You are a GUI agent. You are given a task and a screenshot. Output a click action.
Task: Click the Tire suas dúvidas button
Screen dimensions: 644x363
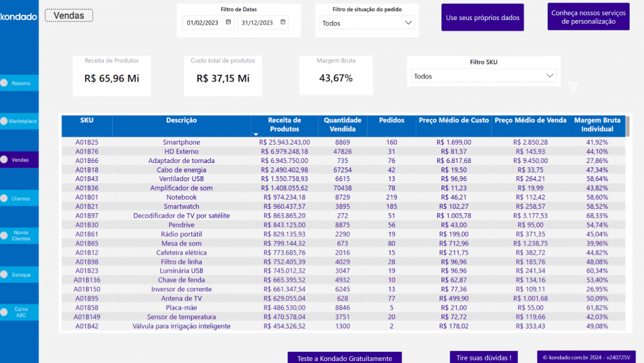(x=483, y=357)
